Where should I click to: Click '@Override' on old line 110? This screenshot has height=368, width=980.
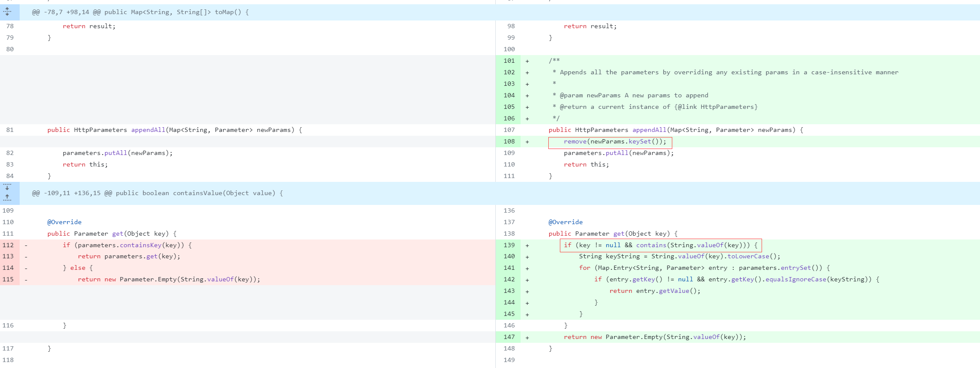click(65, 222)
